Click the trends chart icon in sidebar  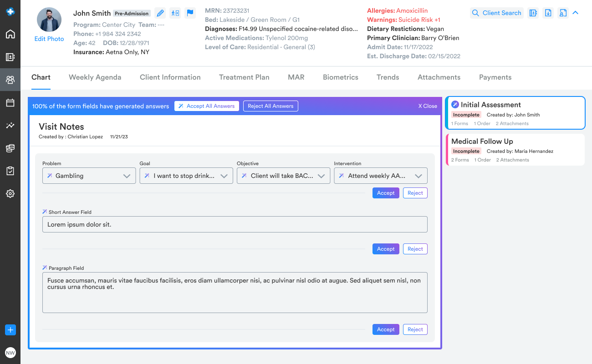pos(10,126)
